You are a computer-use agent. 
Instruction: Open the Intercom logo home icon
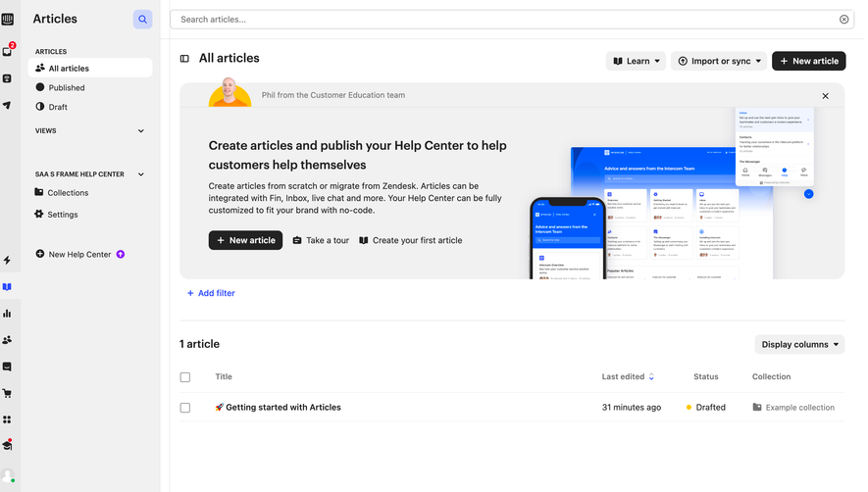click(x=7, y=20)
